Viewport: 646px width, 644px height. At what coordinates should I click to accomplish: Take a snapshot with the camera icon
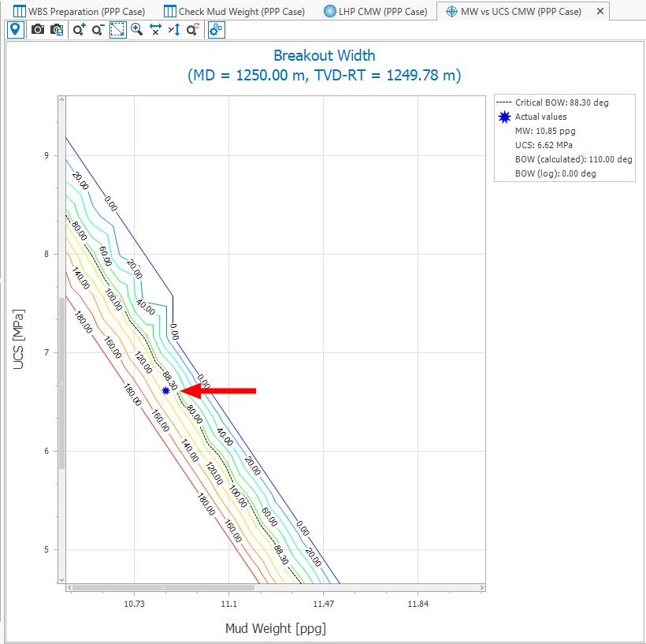tap(37, 30)
